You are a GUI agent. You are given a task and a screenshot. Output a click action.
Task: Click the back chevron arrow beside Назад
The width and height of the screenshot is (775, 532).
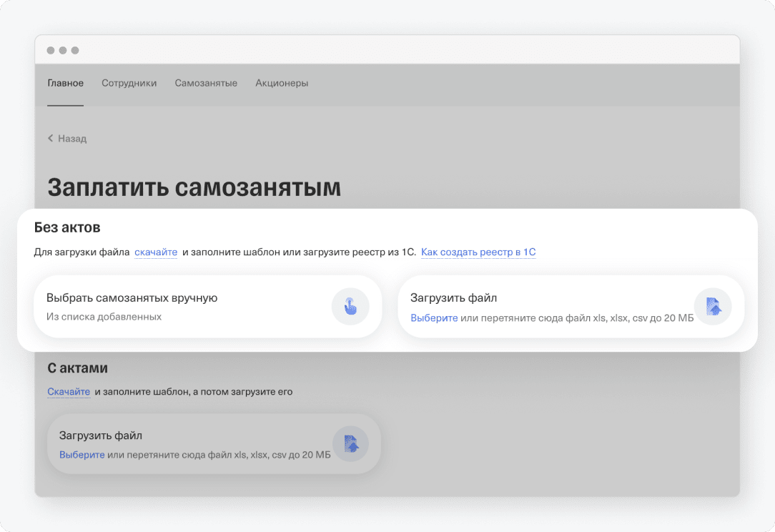point(51,138)
